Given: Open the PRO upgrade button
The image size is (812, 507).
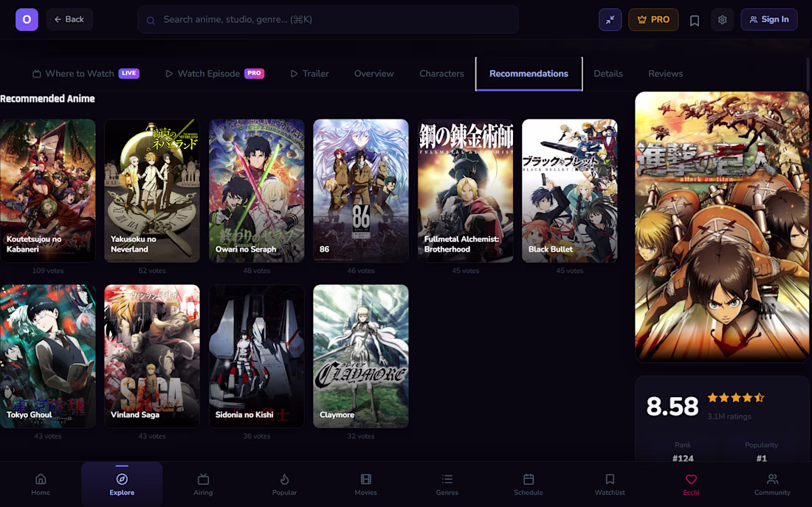Looking at the screenshot, I should pyautogui.click(x=653, y=20).
